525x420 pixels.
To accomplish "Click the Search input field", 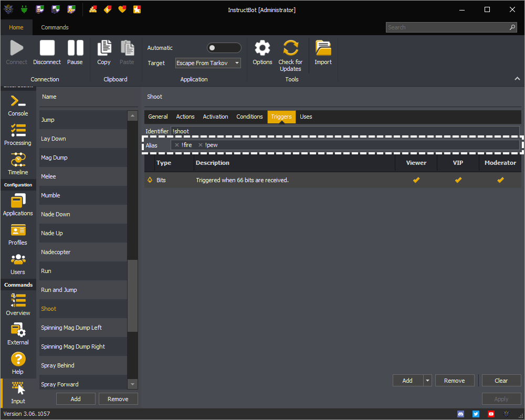I will point(447,27).
